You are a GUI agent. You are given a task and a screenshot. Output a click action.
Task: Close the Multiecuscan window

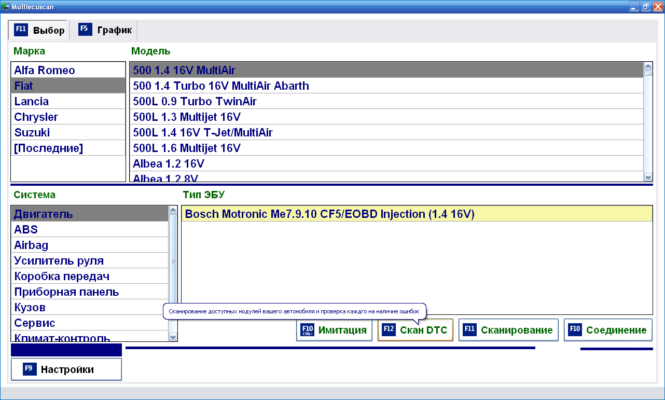657,6
